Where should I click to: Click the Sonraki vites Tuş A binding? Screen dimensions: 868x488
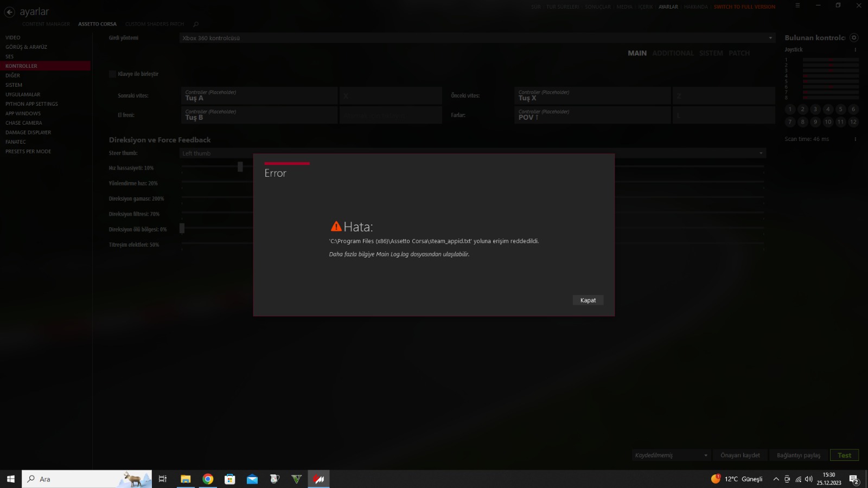pyautogui.click(x=259, y=96)
